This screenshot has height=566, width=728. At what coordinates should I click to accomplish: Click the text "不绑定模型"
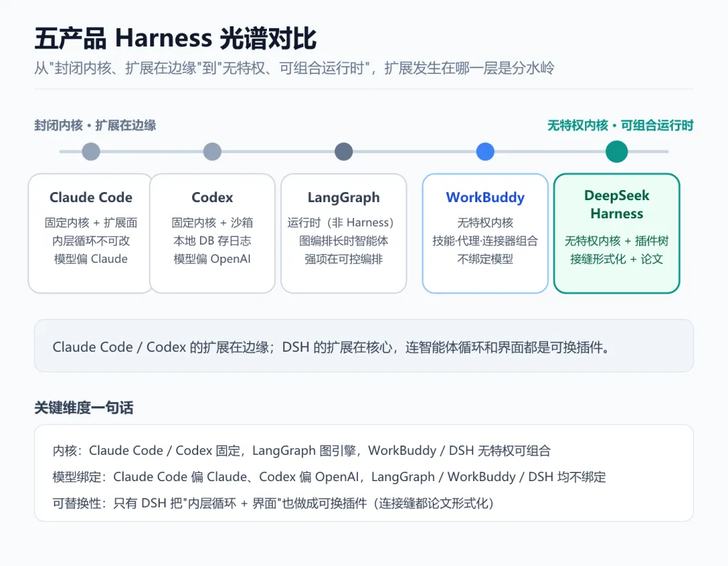tap(485, 259)
